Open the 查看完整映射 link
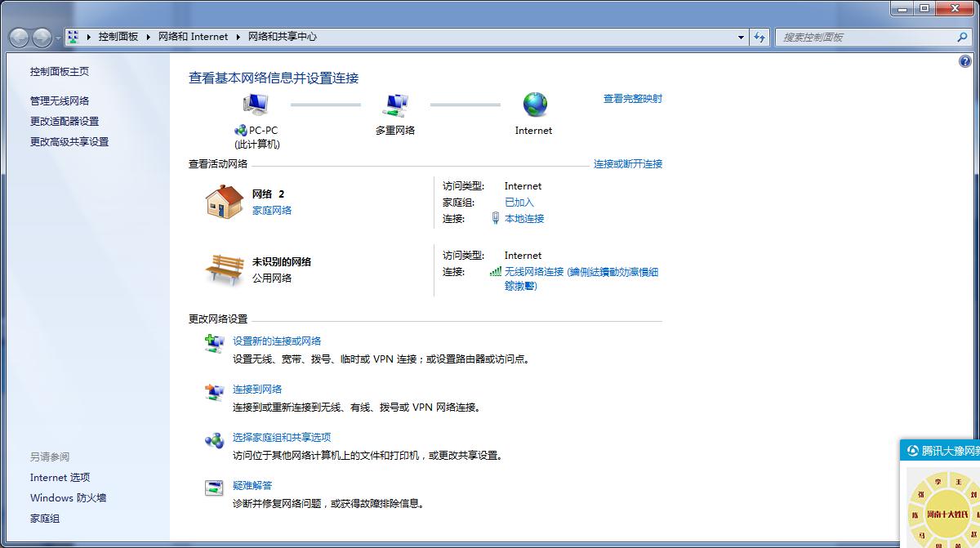The width and height of the screenshot is (980, 548). point(632,99)
